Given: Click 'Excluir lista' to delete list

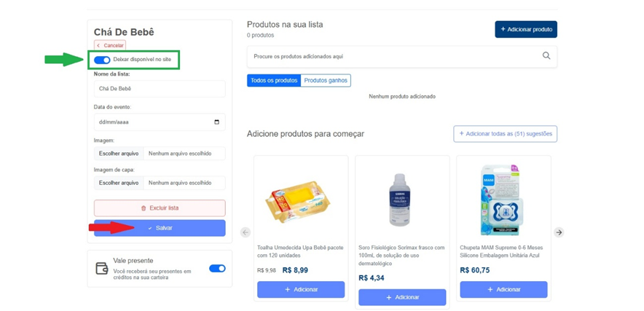Looking at the screenshot, I should click(160, 208).
